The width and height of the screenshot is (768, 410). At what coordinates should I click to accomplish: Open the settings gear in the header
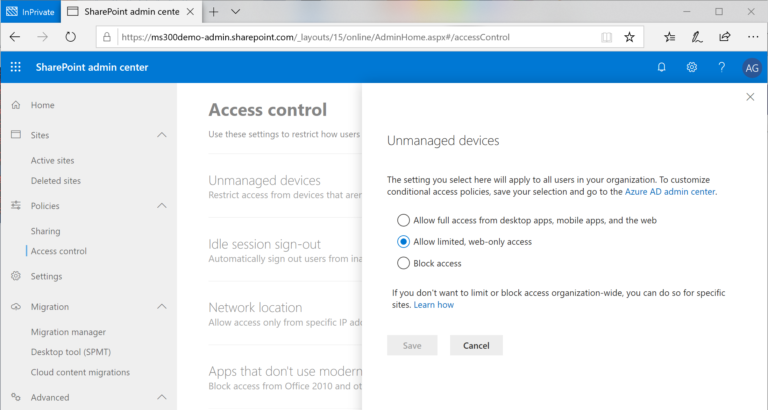click(x=692, y=67)
